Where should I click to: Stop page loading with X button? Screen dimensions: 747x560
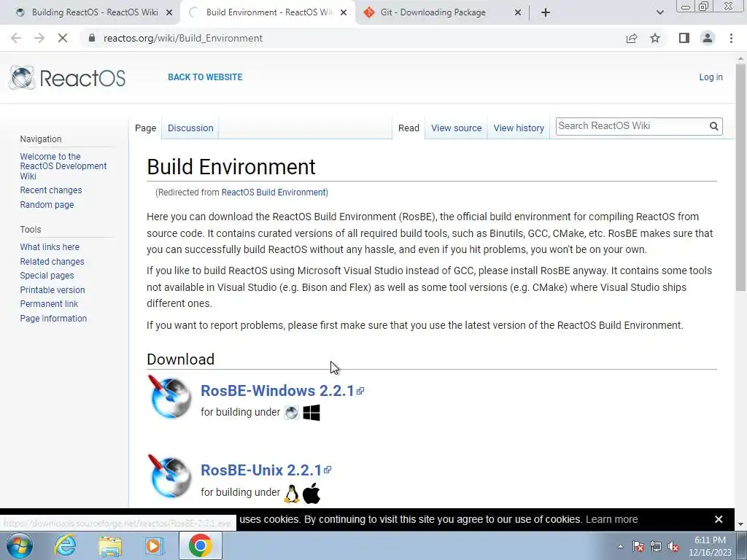pos(63,38)
